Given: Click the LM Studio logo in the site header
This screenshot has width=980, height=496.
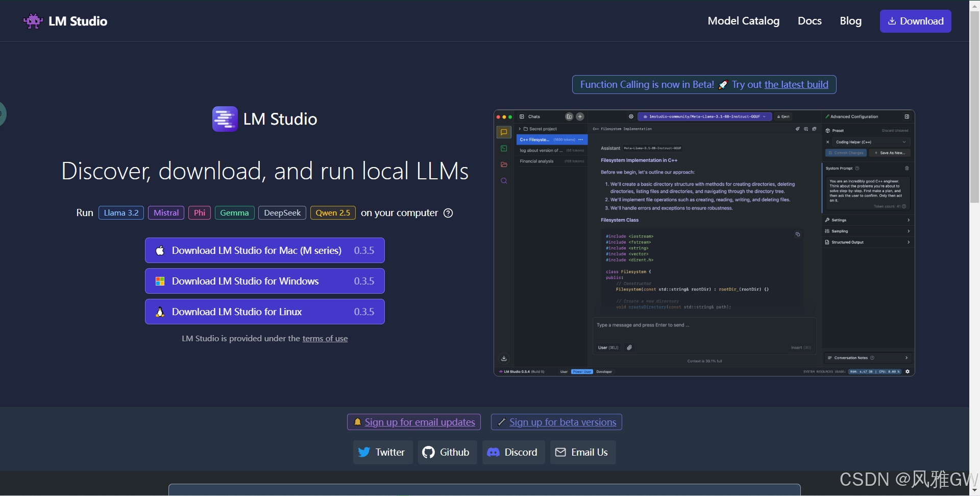Looking at the screenshot, I should click(65, 21).
